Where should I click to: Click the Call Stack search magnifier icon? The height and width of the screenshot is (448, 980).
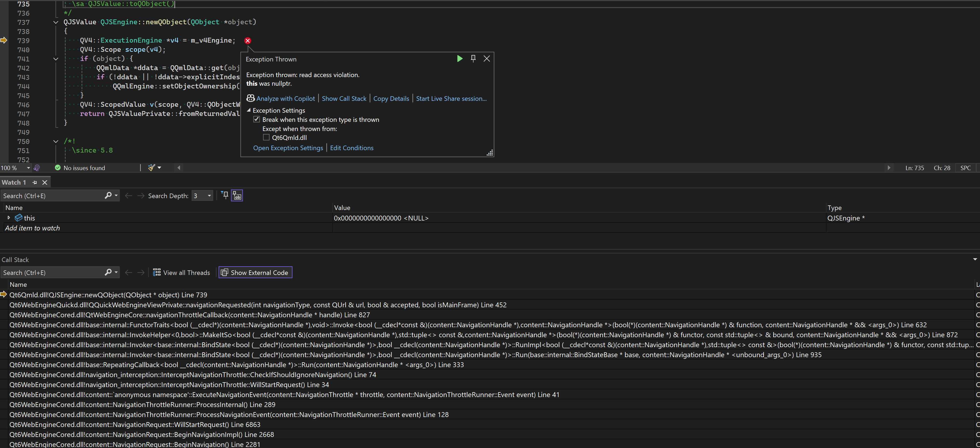click(108, 272)
